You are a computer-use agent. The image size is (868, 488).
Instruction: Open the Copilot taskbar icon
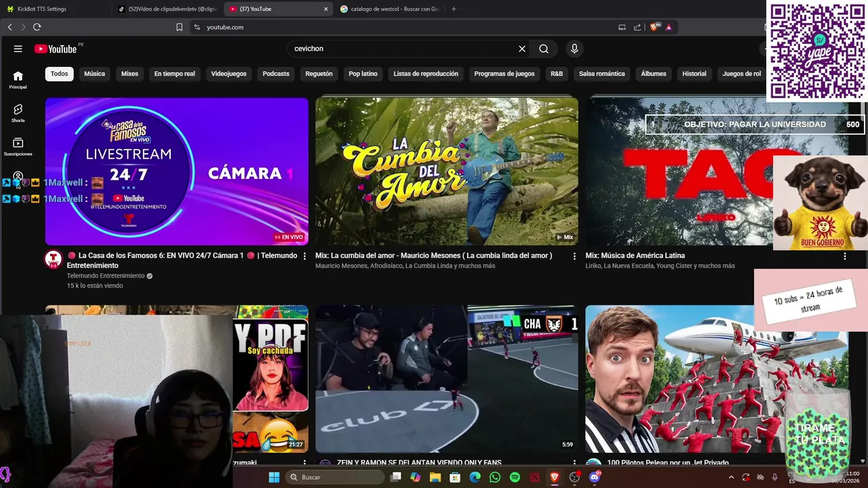tap(415, 477)
